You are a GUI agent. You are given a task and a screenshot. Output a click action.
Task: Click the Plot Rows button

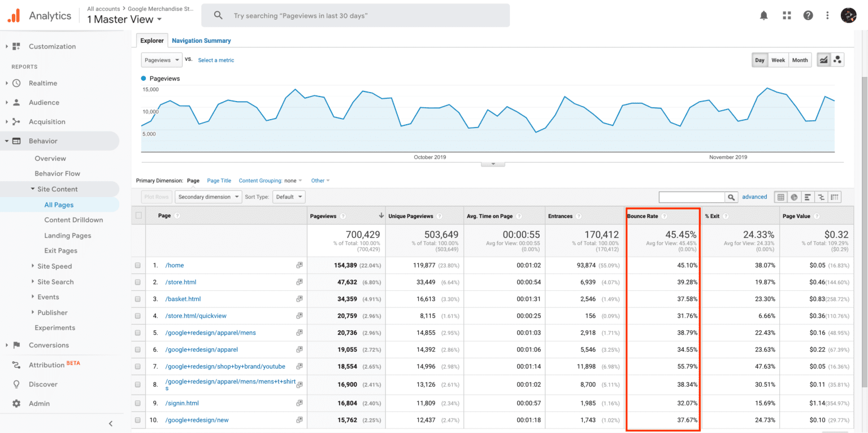(157, 197)
